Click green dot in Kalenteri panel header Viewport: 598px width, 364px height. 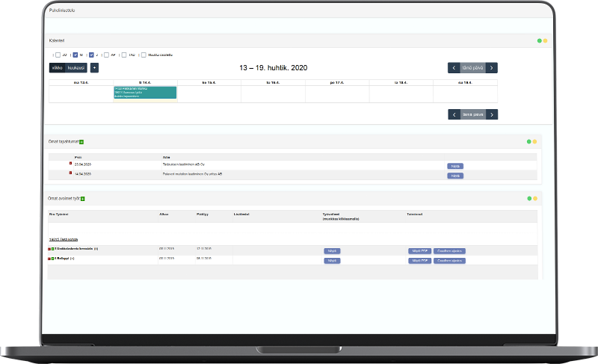point(539,41)
